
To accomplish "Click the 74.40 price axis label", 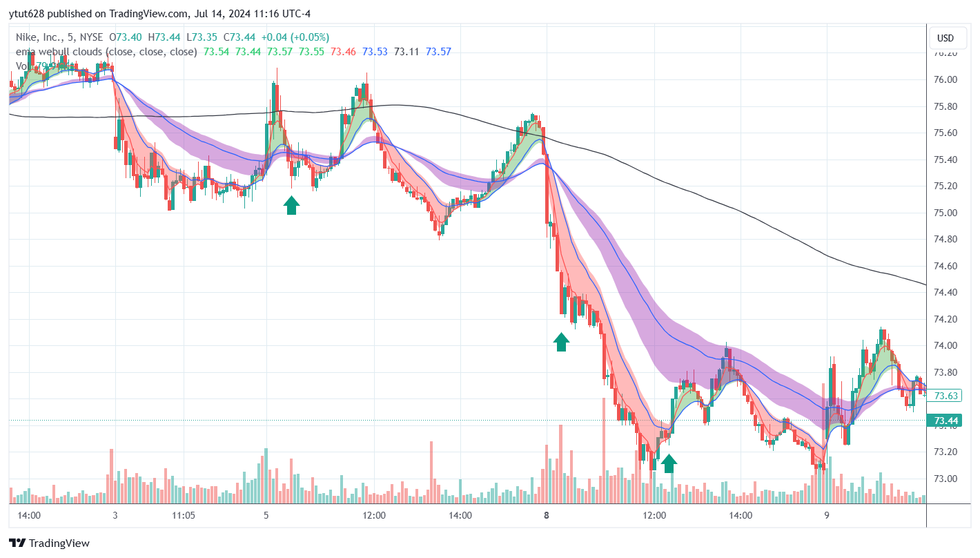I will (945, 292).
